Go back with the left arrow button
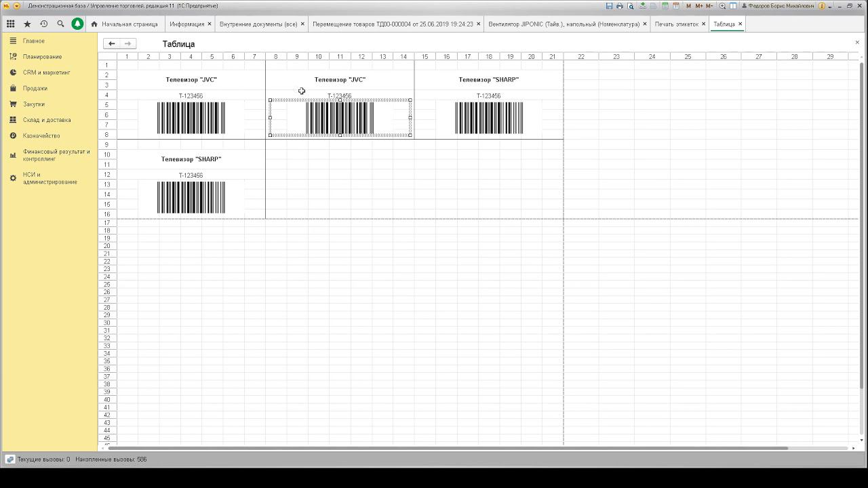This screenshot has height=488, width=868. point(112,43)
